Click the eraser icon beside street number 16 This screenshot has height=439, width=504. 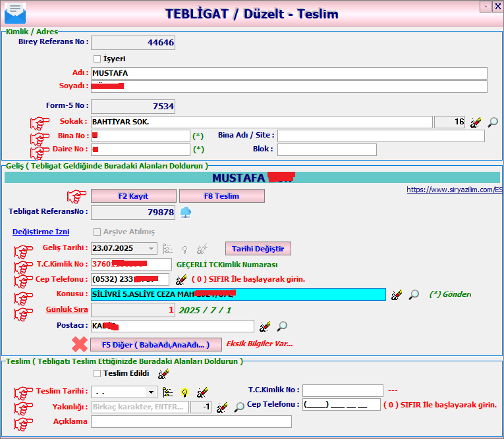[475, 122]
